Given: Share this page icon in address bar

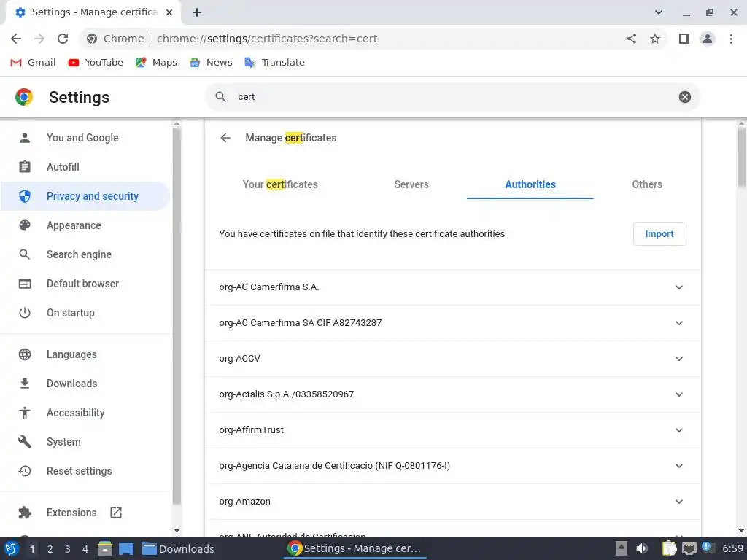Looking at the screenshot, I should 632,39.
